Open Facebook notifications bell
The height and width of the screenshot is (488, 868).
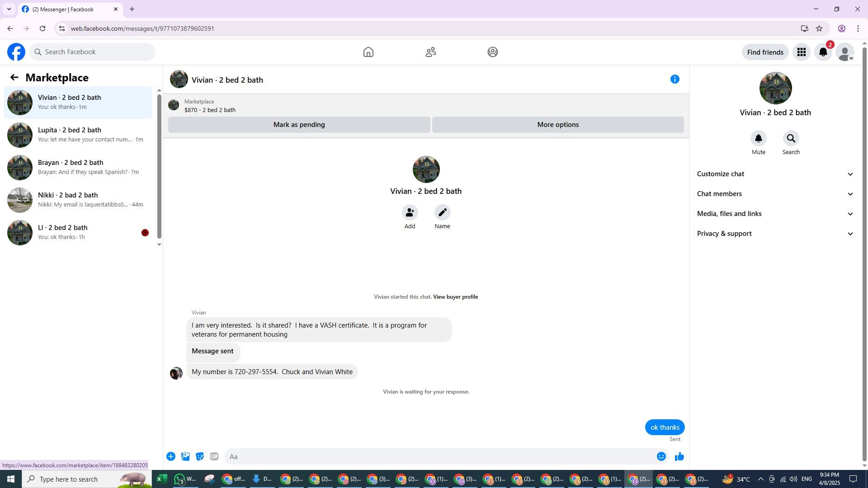(823, 52)
